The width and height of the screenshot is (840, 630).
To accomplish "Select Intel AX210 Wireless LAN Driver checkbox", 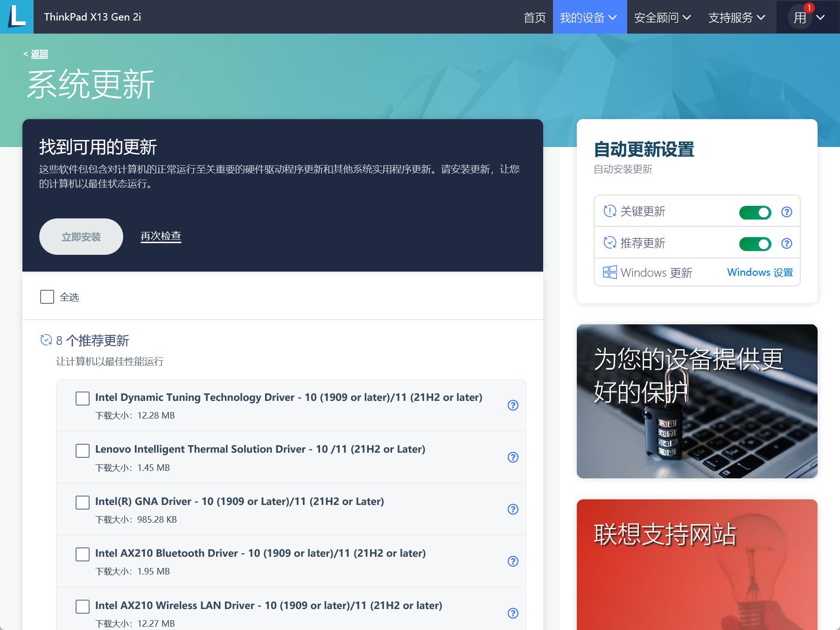I will 83,607.
